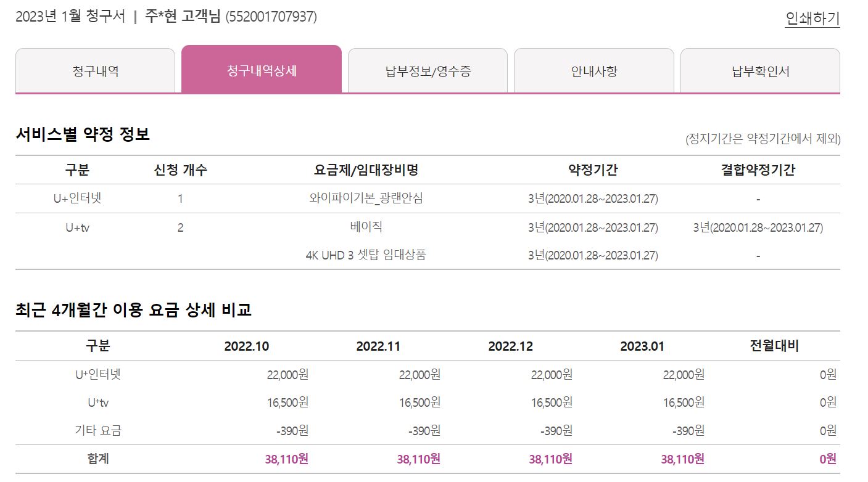Click the 2022.12 month column header
This screenshot has height=482, width=868.
[510, 346]
